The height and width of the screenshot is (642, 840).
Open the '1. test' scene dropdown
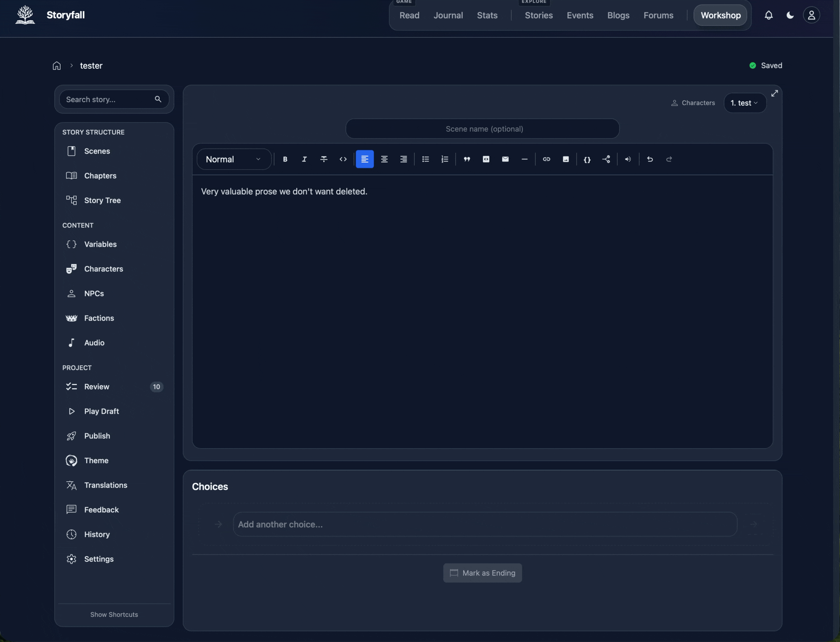click(744, 103)
